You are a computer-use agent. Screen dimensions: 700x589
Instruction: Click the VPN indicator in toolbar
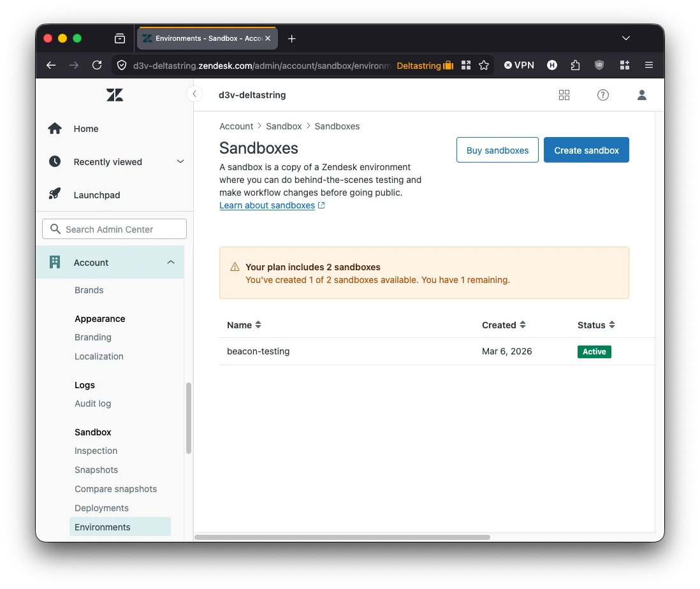519,65
